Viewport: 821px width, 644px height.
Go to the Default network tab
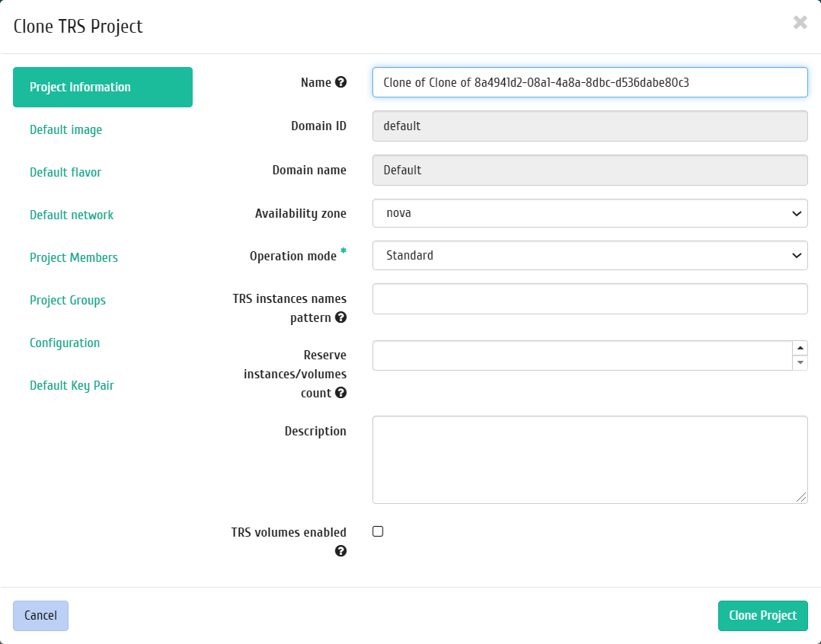coord(72,215)
